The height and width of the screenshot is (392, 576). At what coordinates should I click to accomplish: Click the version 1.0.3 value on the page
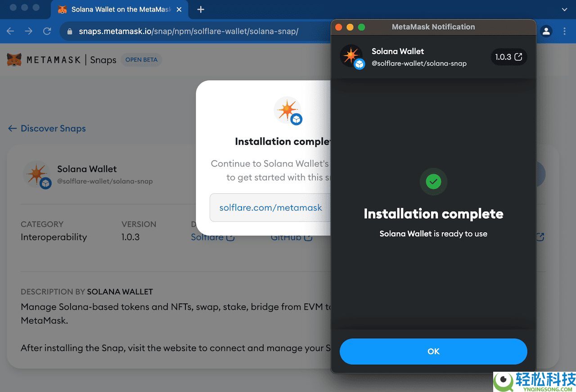coord(130,237)
